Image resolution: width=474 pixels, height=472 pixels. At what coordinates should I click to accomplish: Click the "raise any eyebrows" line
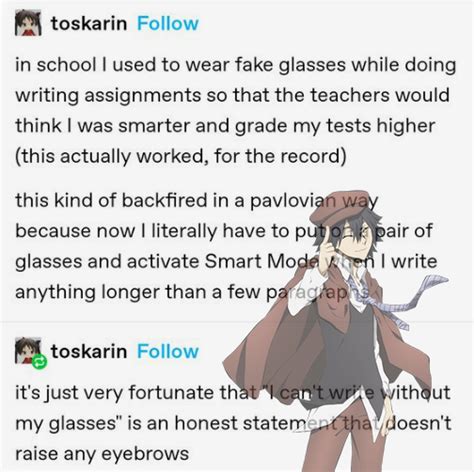click(102, 454)
